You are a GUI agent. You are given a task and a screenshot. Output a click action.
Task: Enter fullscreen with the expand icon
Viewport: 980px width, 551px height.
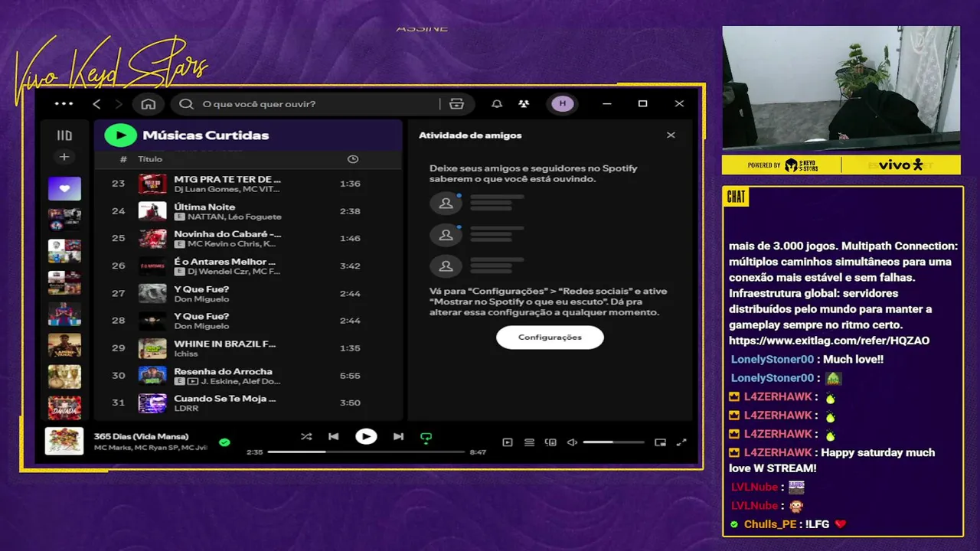click(x=681, y=442)
